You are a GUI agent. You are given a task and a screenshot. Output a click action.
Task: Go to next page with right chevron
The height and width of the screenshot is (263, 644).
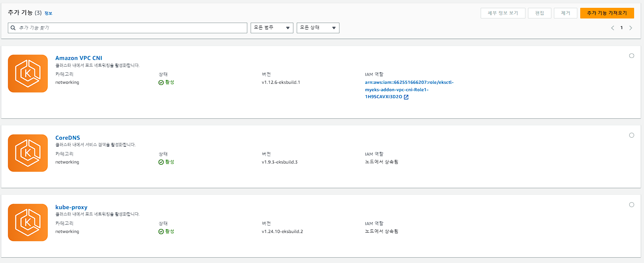630,28
